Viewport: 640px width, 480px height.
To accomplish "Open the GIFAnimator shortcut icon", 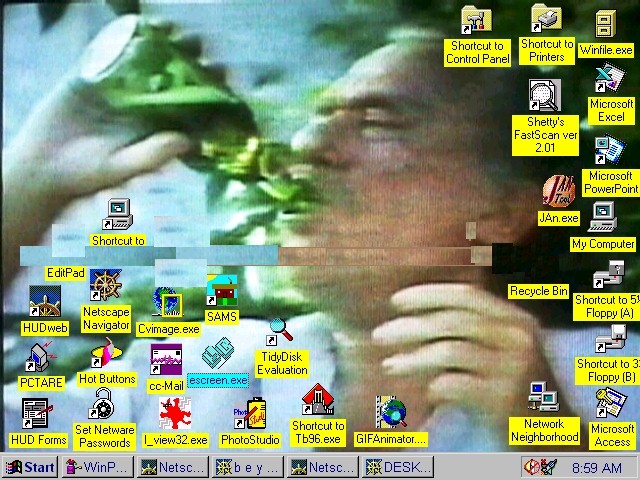I will pos(391,412).
